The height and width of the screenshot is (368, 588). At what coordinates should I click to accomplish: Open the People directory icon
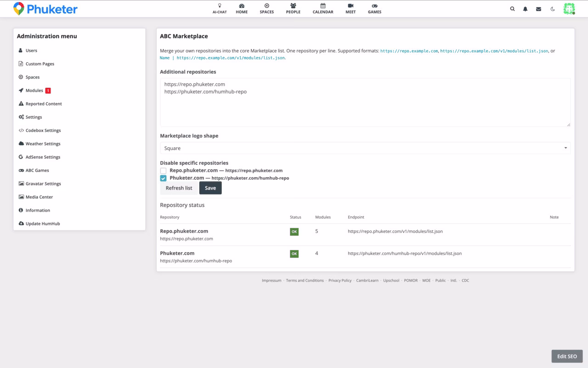(x=293, y=6)
